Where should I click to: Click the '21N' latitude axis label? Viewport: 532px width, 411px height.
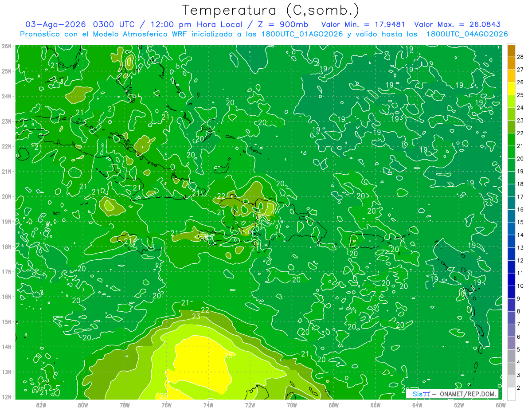point(6,171)
